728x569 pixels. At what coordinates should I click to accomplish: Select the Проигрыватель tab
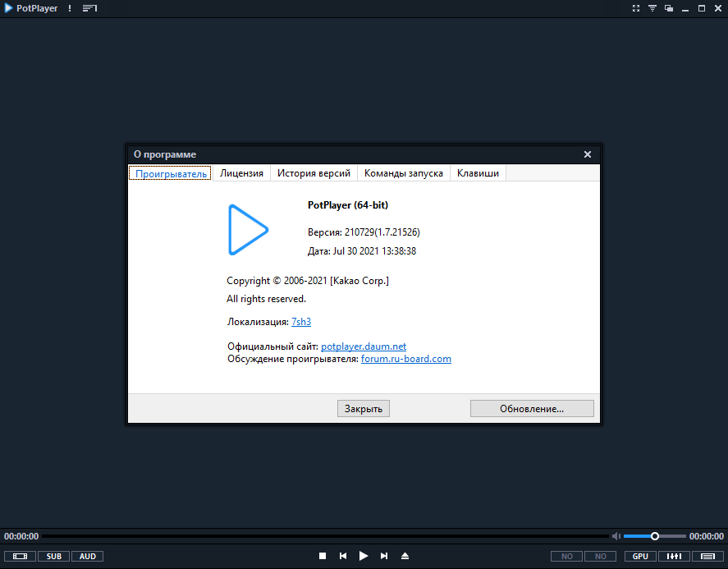pyautogui.click(x=171, y=173)
